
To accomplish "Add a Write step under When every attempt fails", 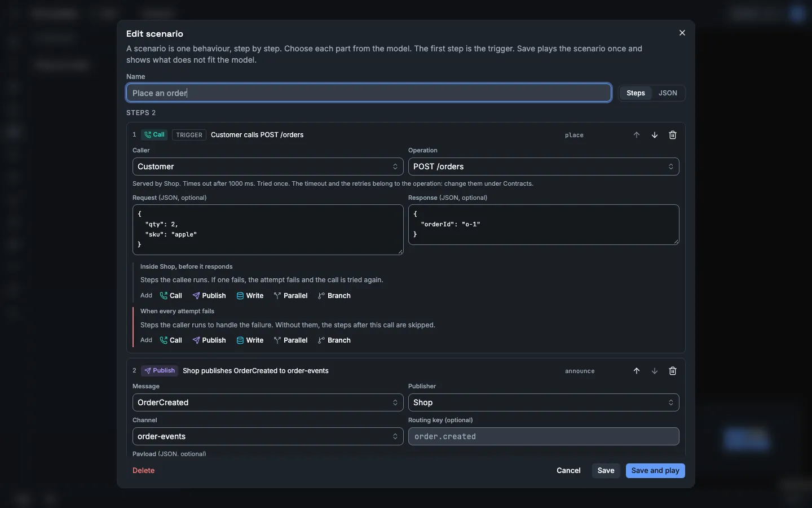I will (250, 340).
